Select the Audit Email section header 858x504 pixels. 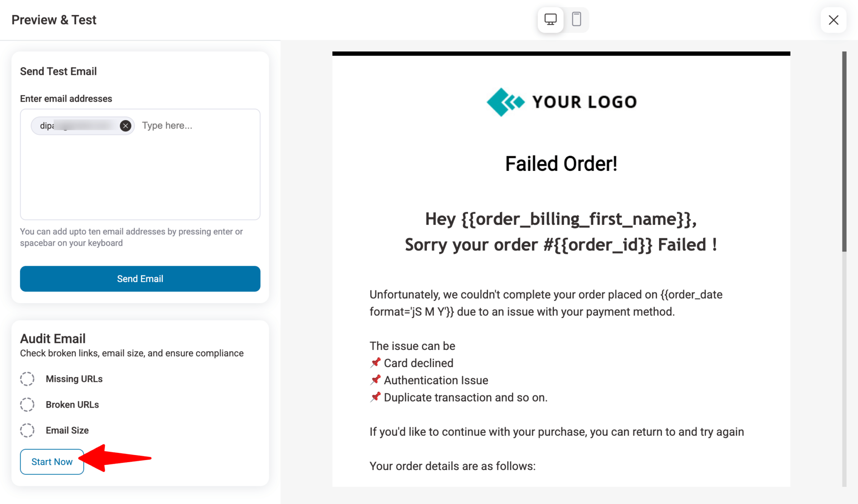pos(53,338)
